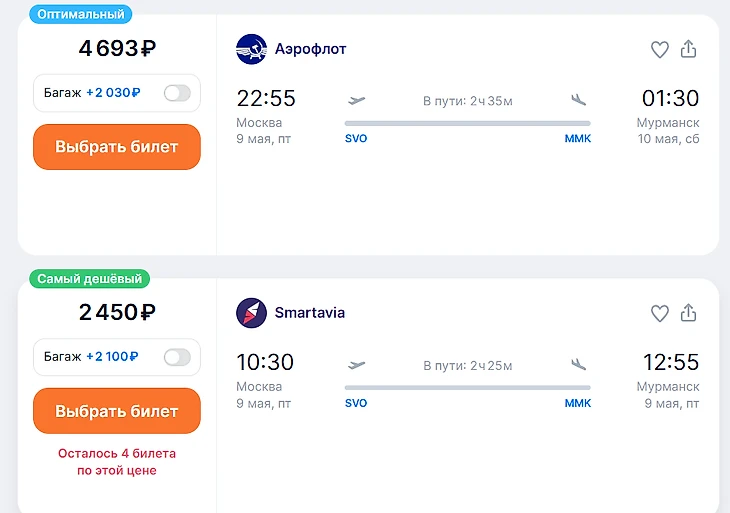Screen dimensions: 730x513
Task: Click the Самый дешёвый badge
Action: 90,279
